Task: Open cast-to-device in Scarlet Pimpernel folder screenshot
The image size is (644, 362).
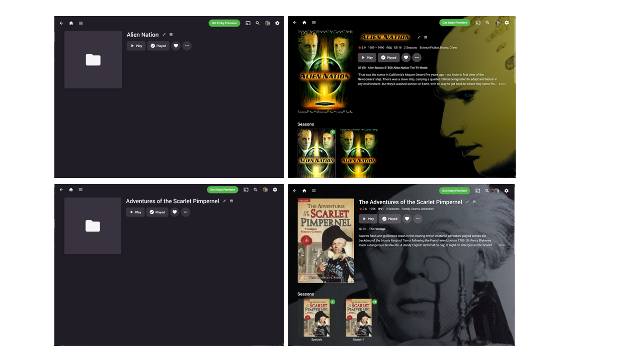Action: [x=246, y=190]
